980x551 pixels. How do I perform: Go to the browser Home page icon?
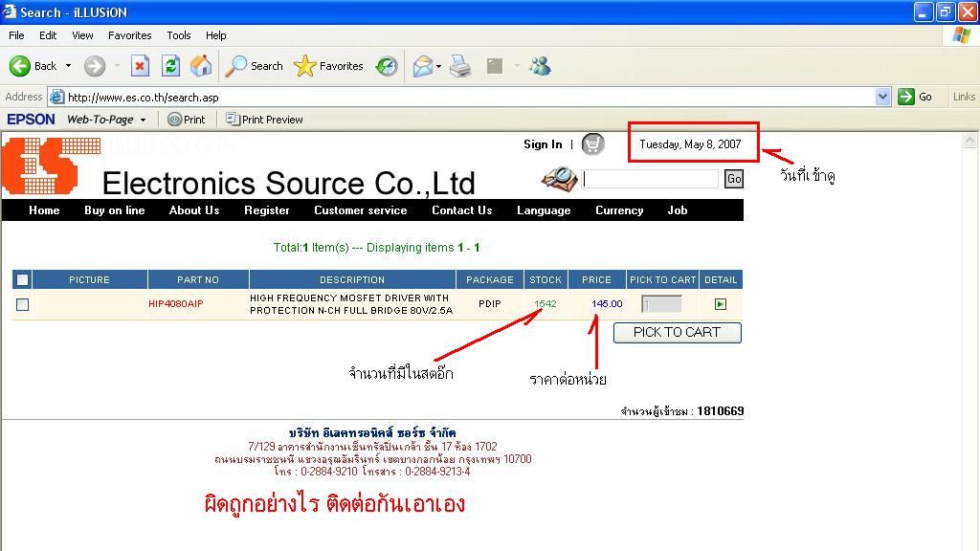(x=201, y=66)
